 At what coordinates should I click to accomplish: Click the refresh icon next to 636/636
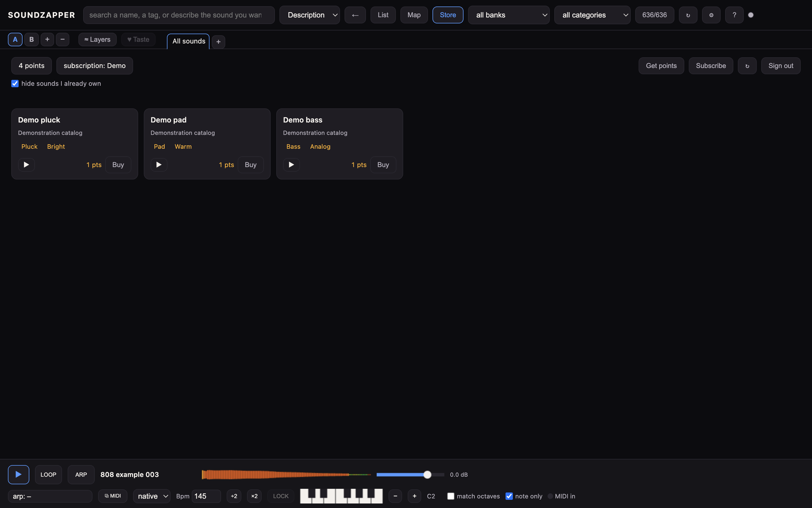click(x=688, y=15)
